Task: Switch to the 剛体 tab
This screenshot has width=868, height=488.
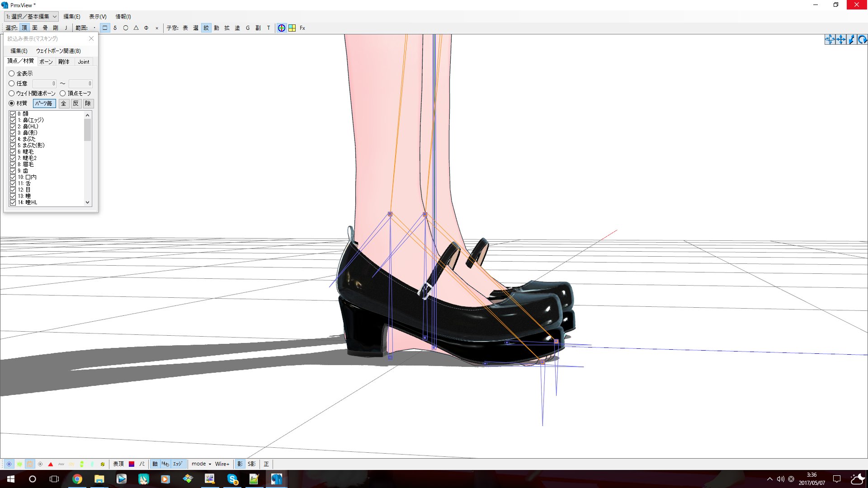Action: click(x=64, y=62)
